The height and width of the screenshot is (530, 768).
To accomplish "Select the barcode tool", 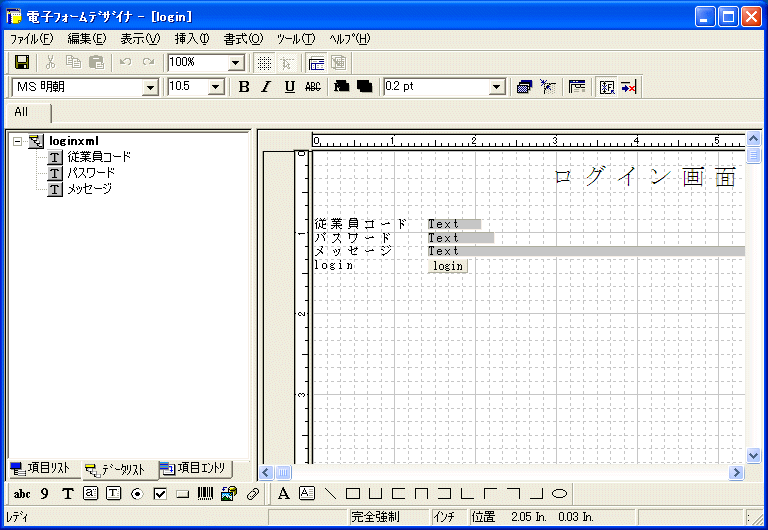I will 206,493.
